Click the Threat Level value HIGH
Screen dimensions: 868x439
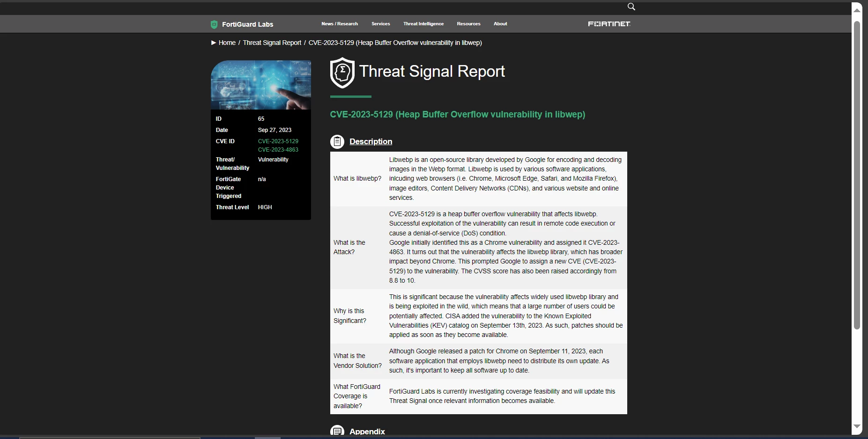pos(265,207)
